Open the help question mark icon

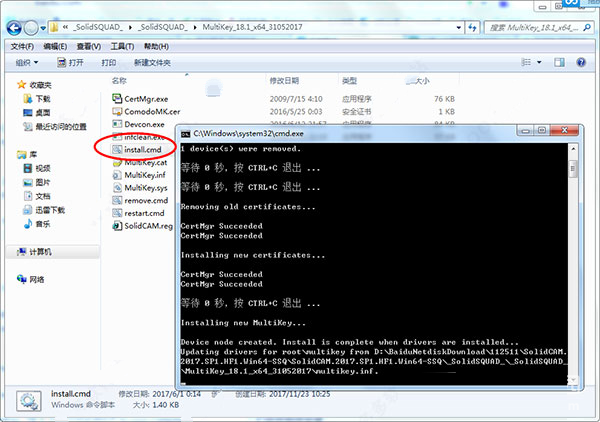tap(581, 62)
